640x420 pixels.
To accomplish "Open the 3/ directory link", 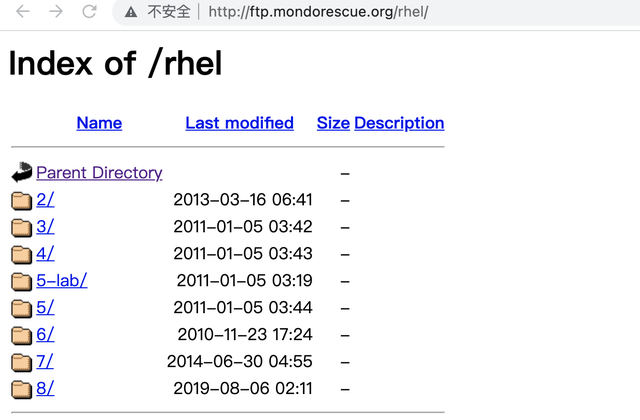I will [x=45, y=227].
